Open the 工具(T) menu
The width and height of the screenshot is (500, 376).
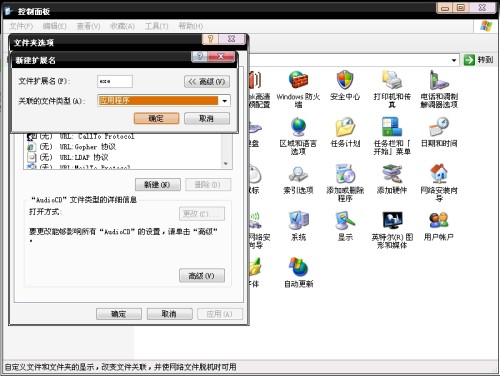(x=157, y=26)
